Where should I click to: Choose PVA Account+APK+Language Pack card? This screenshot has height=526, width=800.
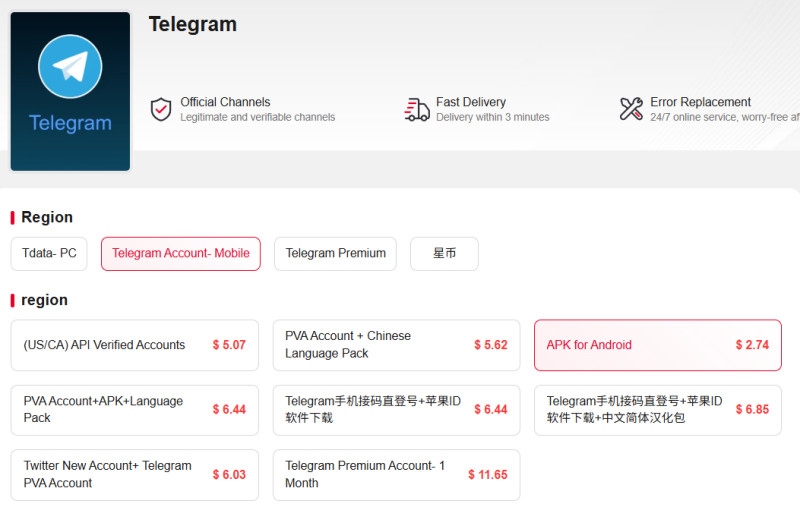coord(135,410)
